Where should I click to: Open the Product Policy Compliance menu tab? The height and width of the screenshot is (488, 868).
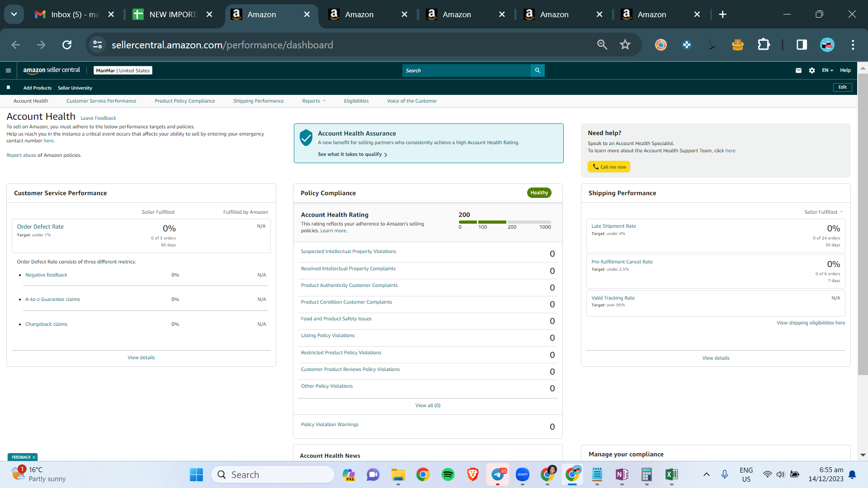(185, 101)
